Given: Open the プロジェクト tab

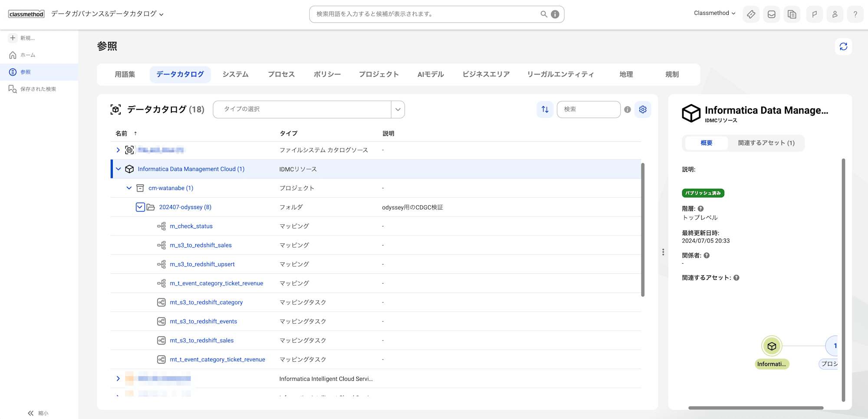Looking at the screenshot, I should point(379,75).
